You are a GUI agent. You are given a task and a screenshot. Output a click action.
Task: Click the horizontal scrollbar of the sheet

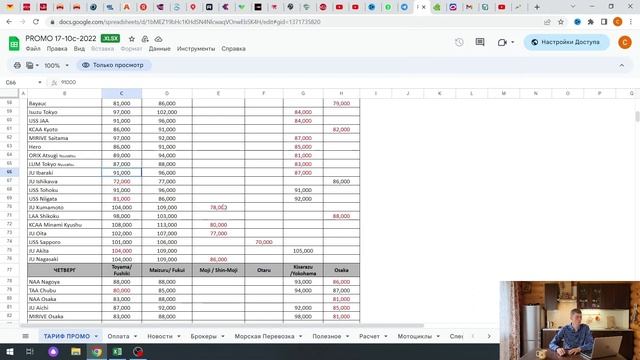(222, 325)
